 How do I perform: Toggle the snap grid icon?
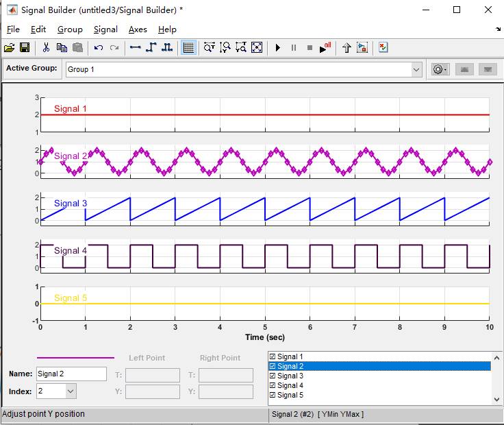(x=188, y=47)
